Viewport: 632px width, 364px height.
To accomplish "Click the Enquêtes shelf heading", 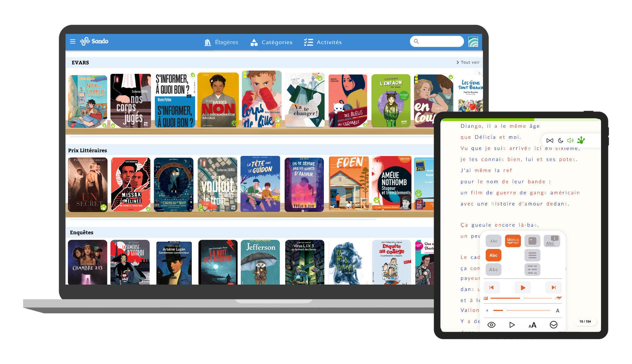I will coord(82,233).
